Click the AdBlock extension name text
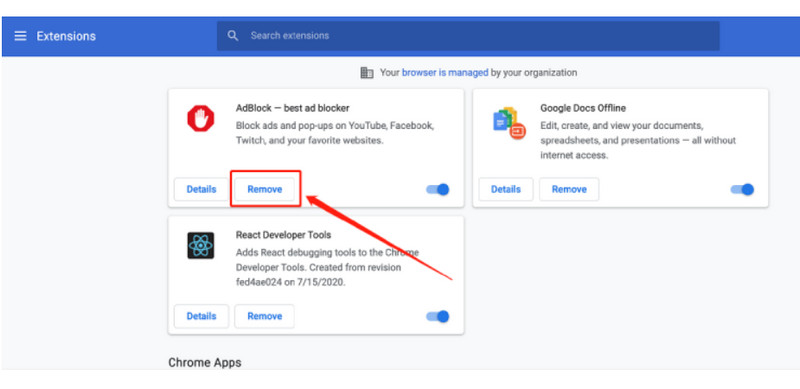Image resolution: width=800 pixels, height=389 pixels. click(x=292, y=108)
